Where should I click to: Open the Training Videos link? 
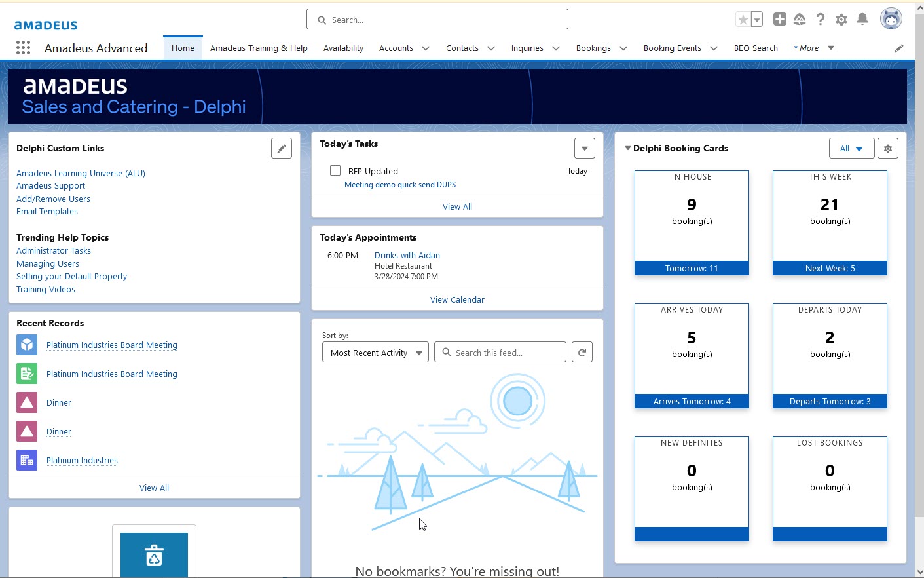46,289
